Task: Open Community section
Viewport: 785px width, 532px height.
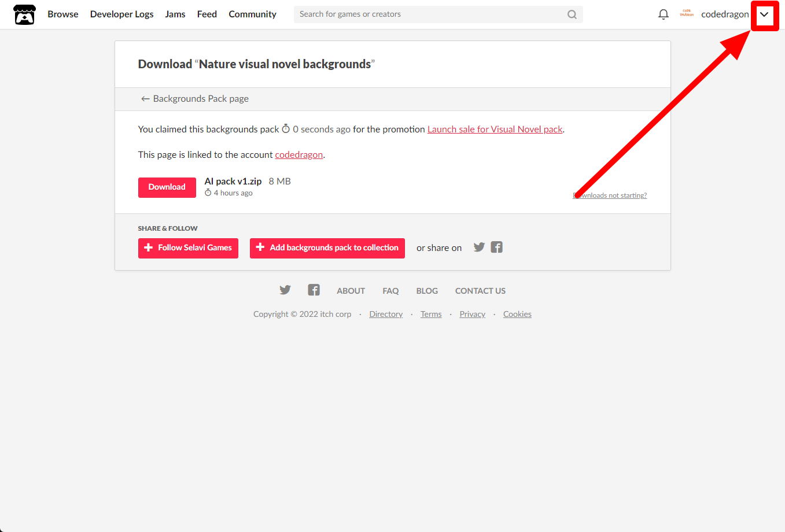Action: pyautogui.click(x=252, y=14)
